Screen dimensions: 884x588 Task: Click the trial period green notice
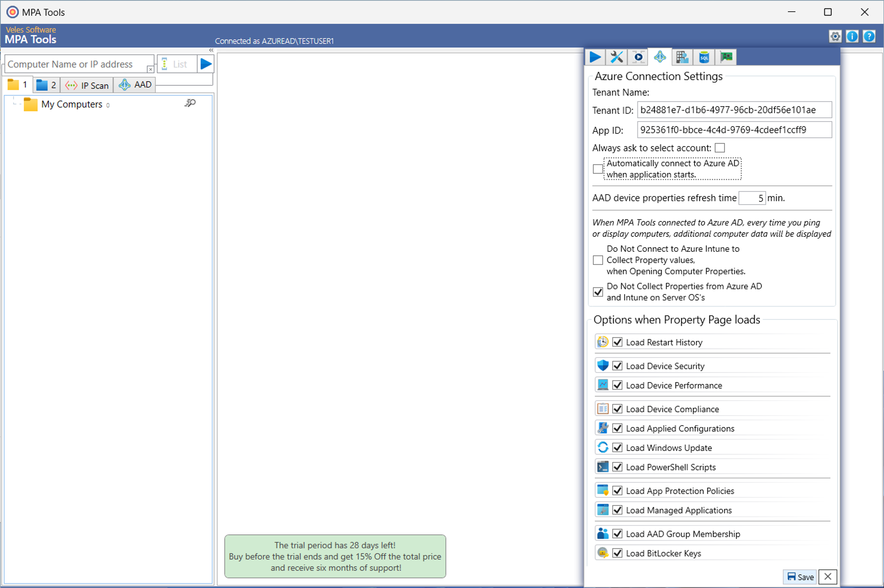pos(335,556)
